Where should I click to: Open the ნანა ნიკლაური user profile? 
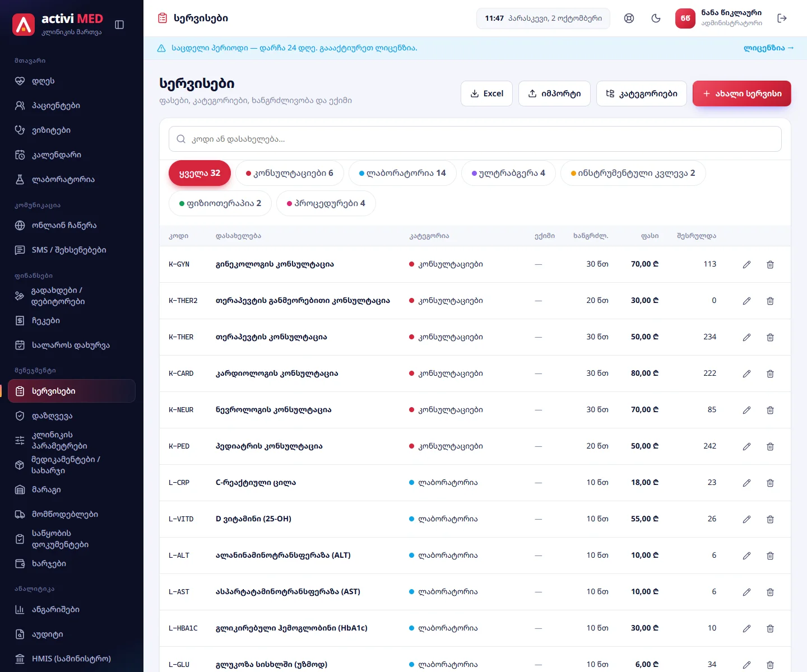(719, 18)
